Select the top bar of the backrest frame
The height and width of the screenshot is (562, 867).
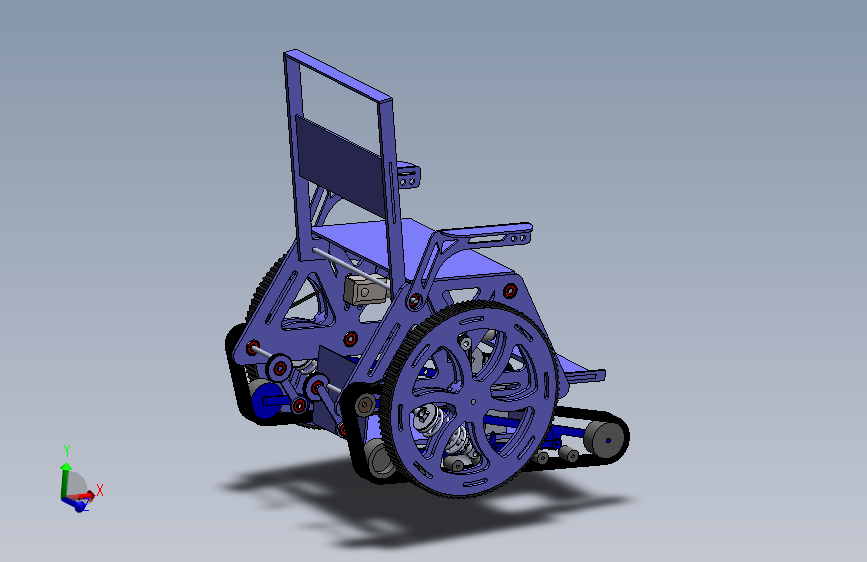[338, 75]
